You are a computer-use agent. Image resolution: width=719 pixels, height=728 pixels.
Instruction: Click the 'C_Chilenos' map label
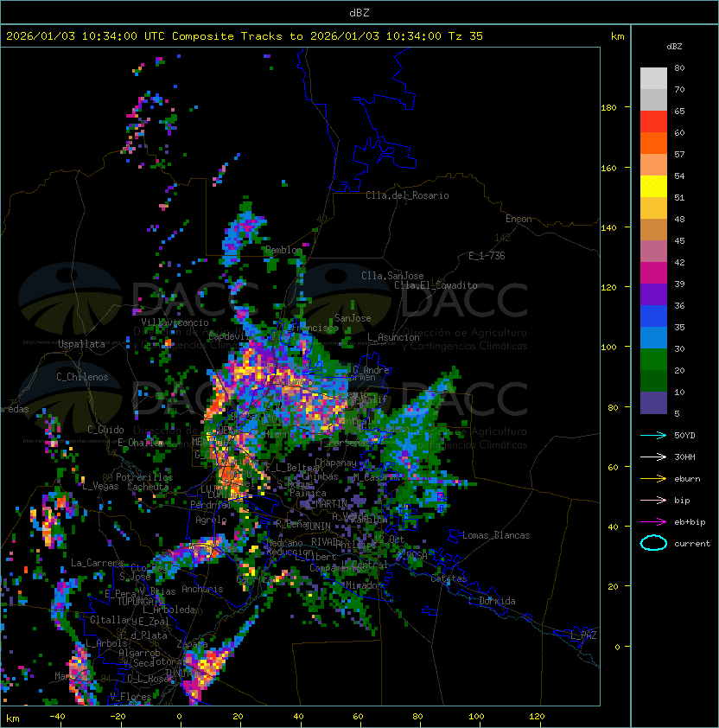point(82,377)
